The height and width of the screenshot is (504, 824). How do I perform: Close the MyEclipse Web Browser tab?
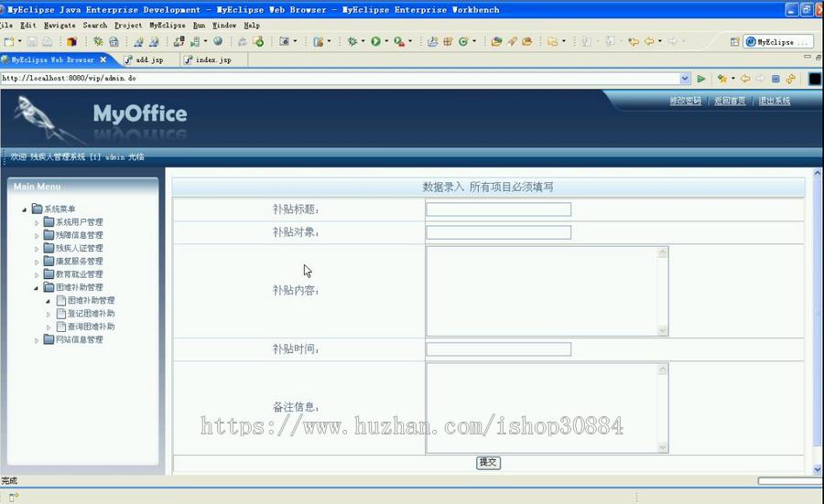(x=103, y=59)
